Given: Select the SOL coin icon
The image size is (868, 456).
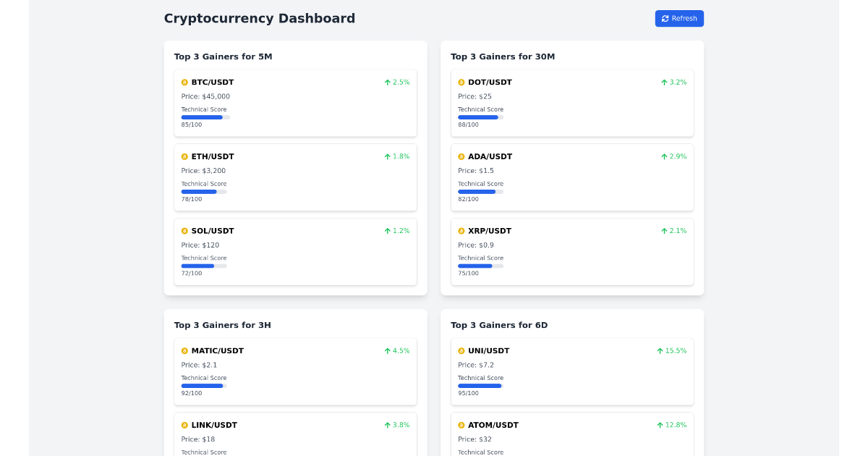Looking at the screenshot, I should (184, 231).
